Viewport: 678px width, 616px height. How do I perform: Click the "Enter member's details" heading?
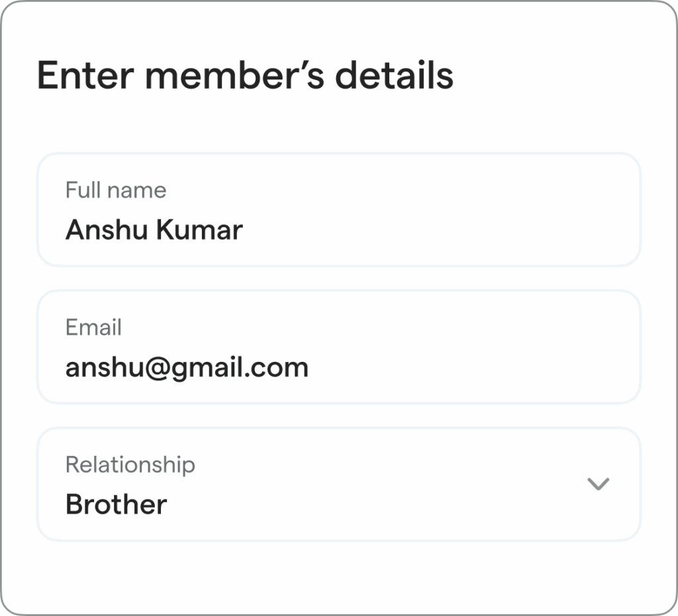pos(245,75)
